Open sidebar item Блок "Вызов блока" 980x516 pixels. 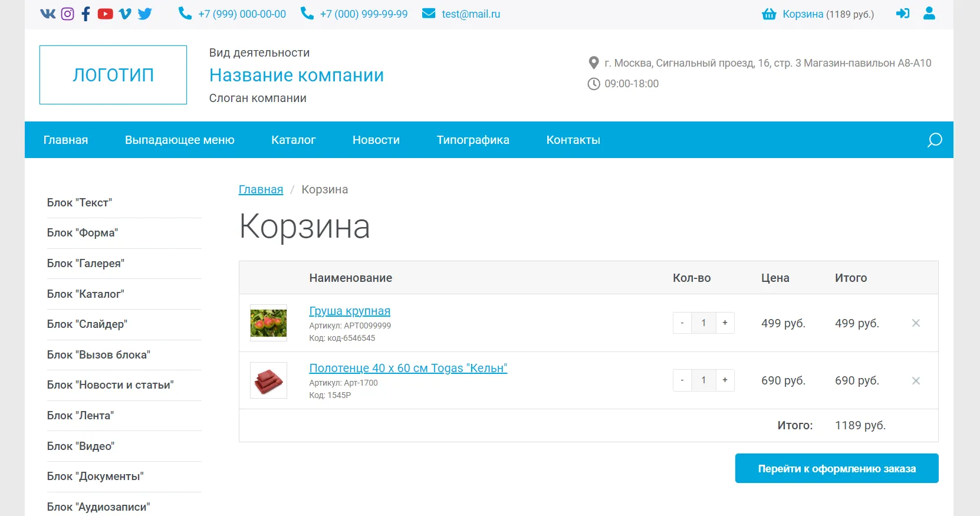(x=98, y=355)
